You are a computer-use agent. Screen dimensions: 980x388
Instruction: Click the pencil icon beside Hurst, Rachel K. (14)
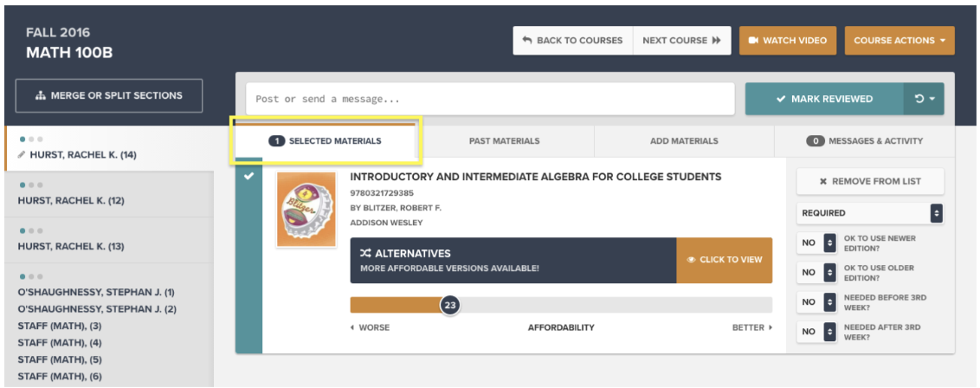(x=22, y=154)
